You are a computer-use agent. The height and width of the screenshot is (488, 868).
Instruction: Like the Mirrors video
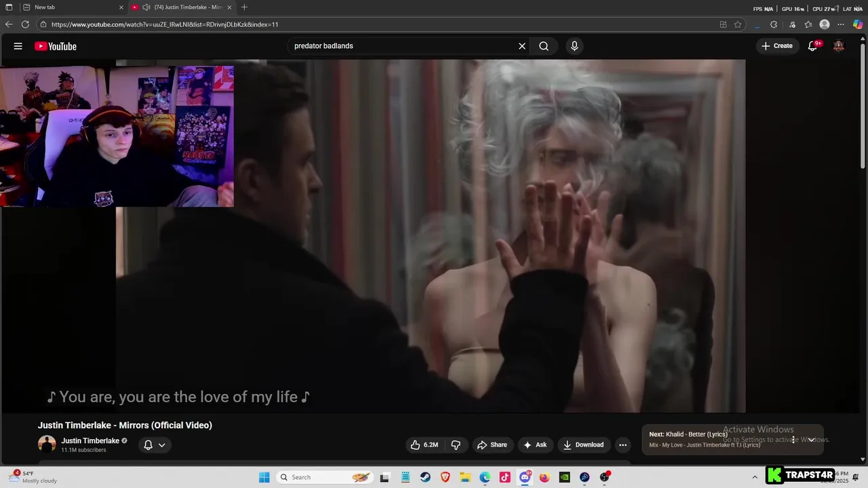pyautogui.click(x=424, y=445)
